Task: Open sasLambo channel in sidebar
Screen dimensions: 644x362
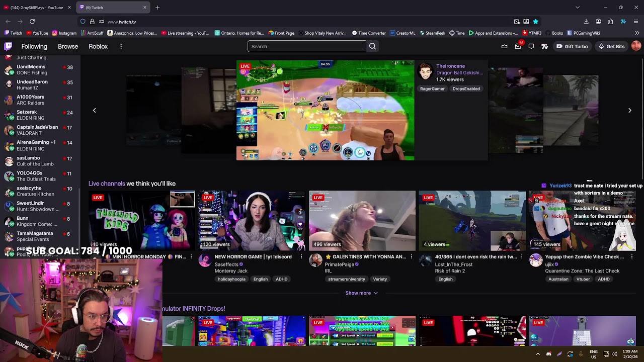Action: [x=40, y=161]
